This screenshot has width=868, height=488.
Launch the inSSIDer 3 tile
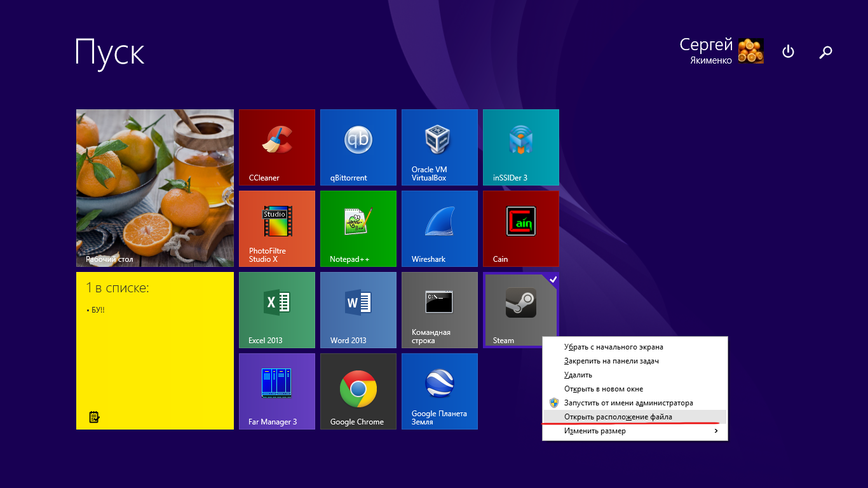[x=521, y=147]
